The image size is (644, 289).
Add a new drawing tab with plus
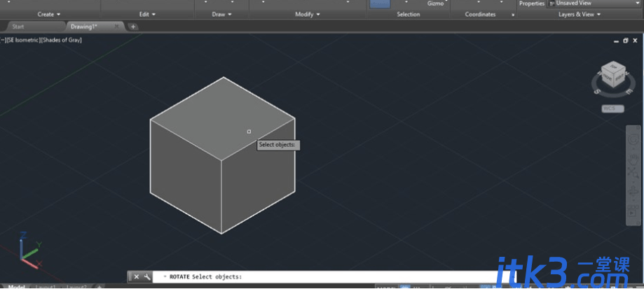click(133, 27)
